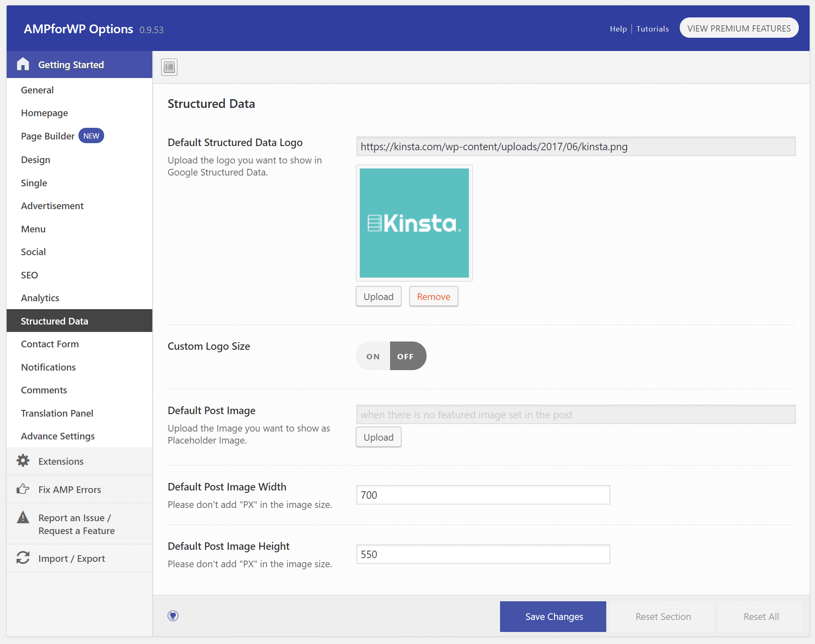Click Save Changes button
This screenshot has height=644, width=815.
point(554,616)
